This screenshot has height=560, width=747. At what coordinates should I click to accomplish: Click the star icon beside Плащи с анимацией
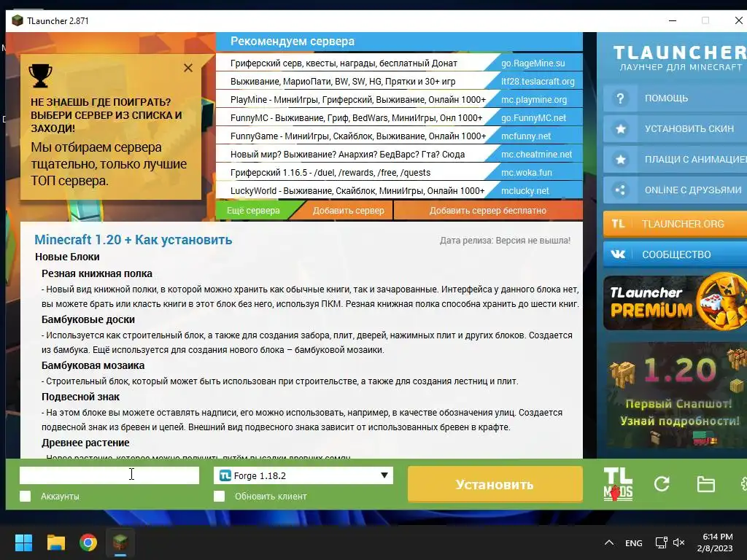[x=620, y=160]
